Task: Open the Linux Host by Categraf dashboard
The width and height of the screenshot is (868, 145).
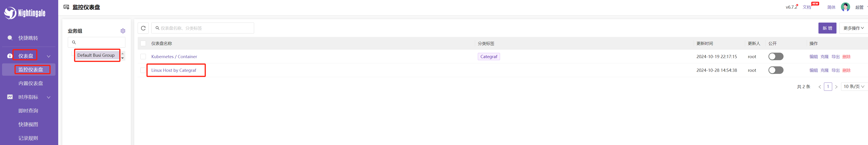Action: [174, 70]
